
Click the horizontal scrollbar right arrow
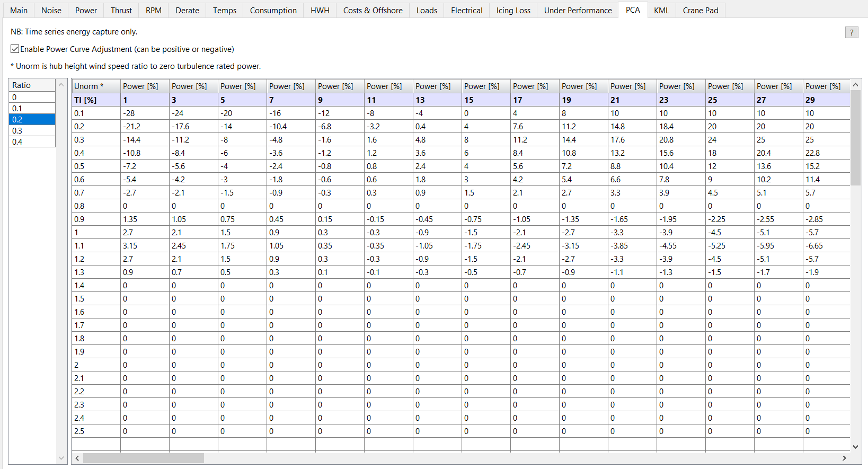844,458
